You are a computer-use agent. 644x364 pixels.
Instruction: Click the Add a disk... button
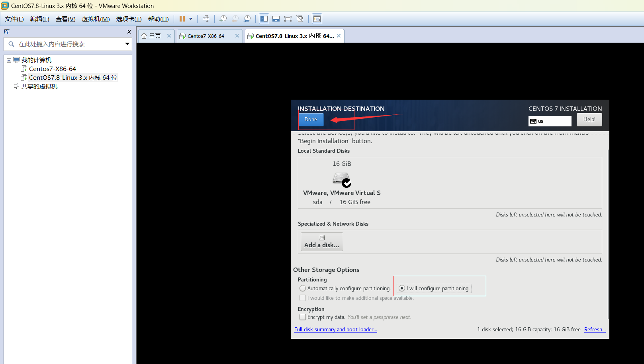pyautogui.click(x=322, y=242)
